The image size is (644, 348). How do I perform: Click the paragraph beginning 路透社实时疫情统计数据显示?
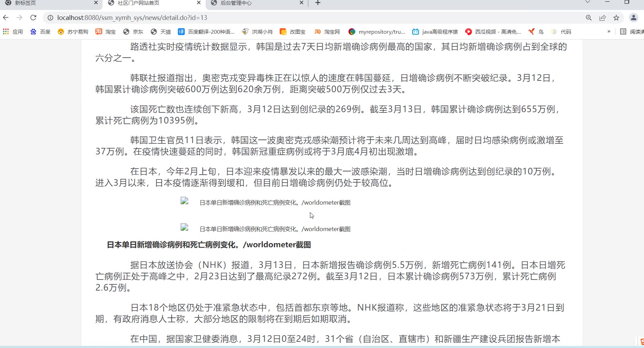pos(331,52)
